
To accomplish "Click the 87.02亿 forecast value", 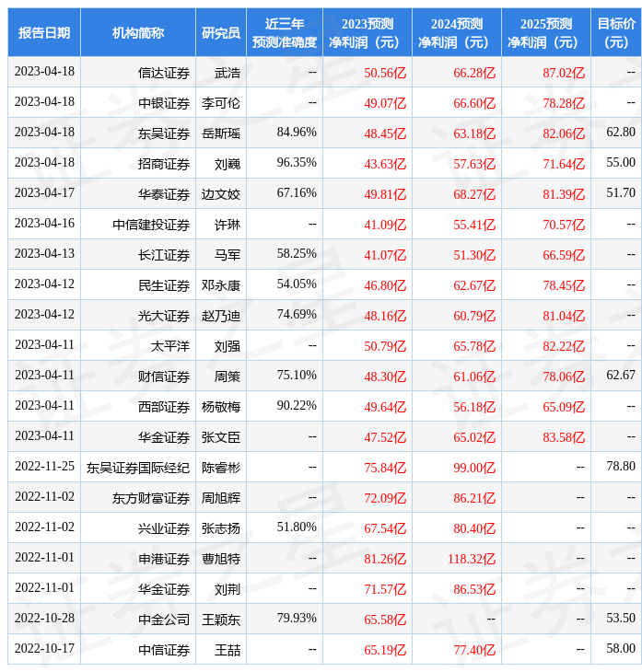I will click(564, 73).
